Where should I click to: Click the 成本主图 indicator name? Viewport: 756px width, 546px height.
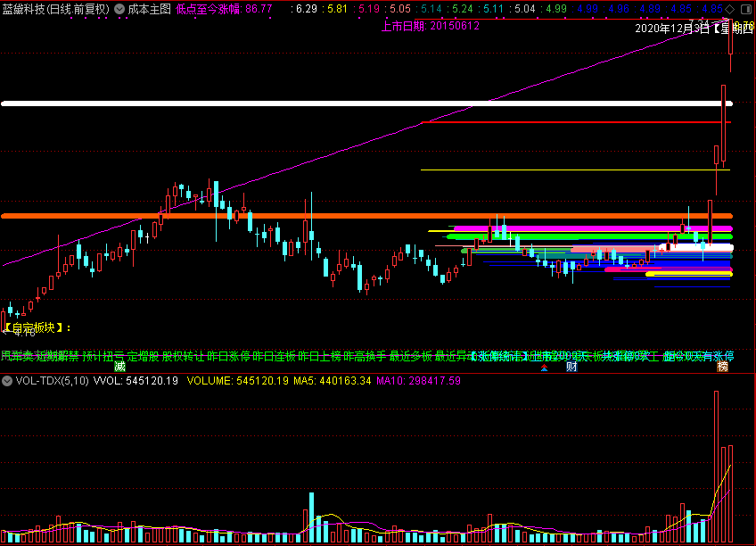click(x=149, y=9)
